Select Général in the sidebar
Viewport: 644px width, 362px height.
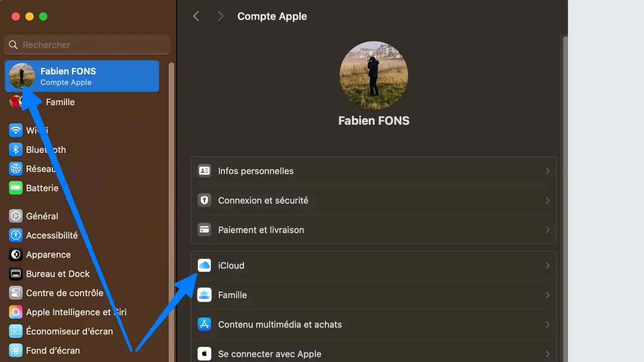click(x=42, y=216)
